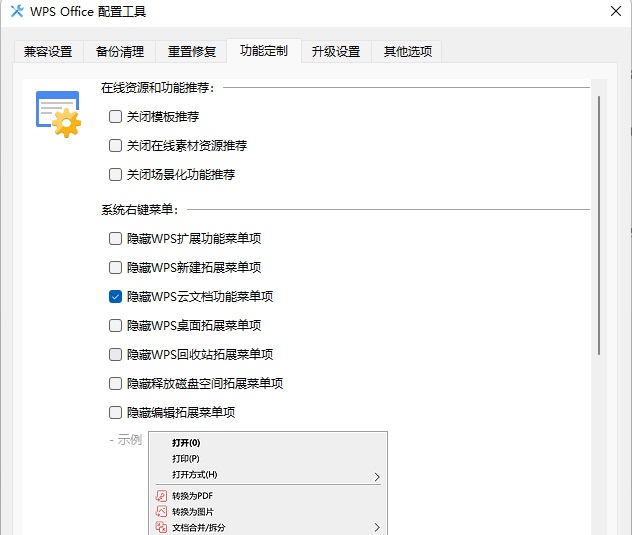Click 转换为图片 text in example menu

tap(193, 512)
